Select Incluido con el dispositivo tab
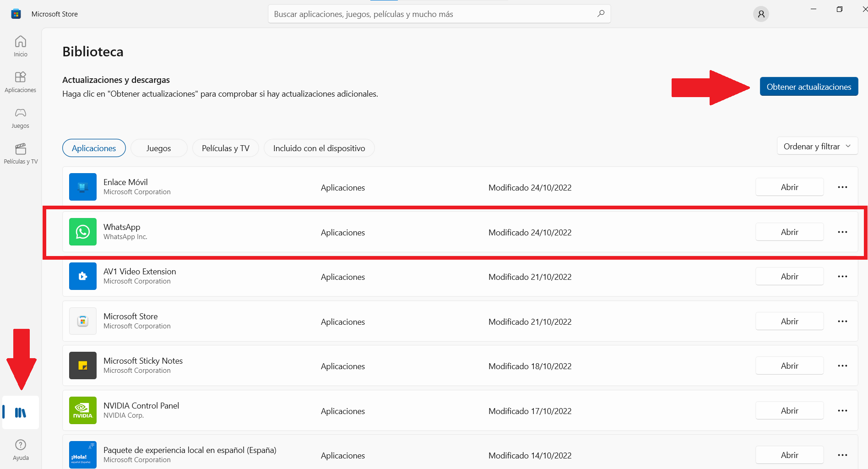The height and width of the screenshot is (469, 868). (319, 148)
